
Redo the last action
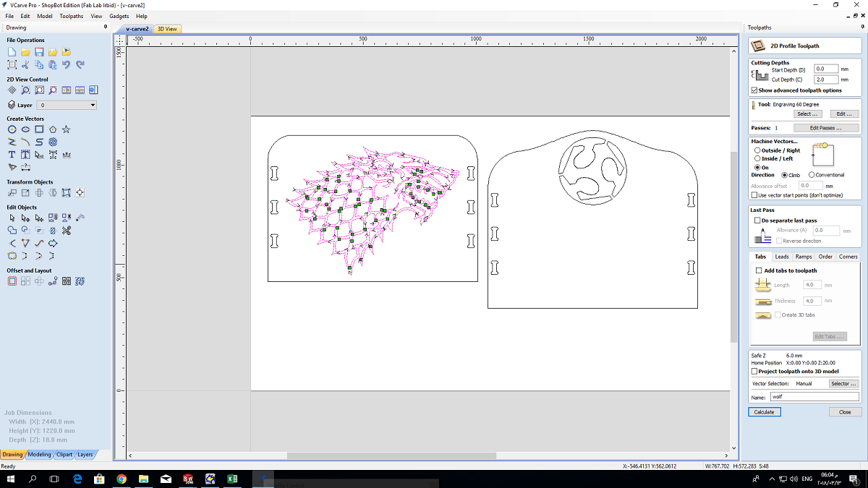tap(80, 65)
